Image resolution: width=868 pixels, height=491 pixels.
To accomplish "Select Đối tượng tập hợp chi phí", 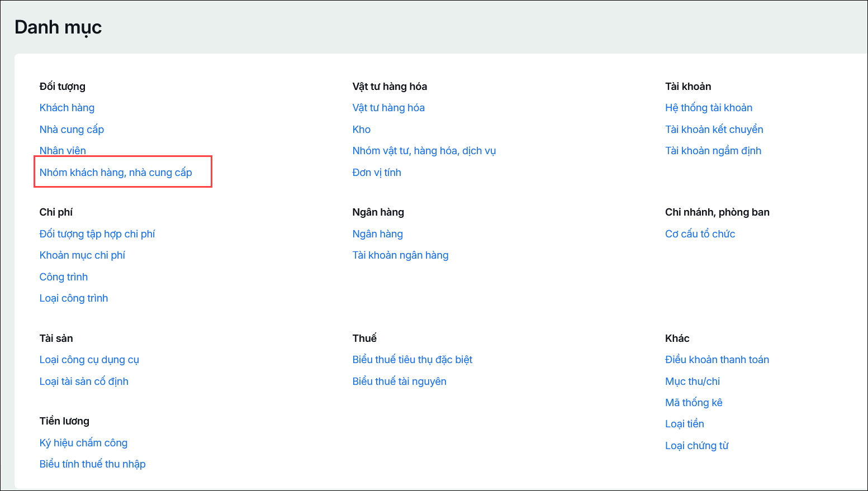I will point(97,234).
